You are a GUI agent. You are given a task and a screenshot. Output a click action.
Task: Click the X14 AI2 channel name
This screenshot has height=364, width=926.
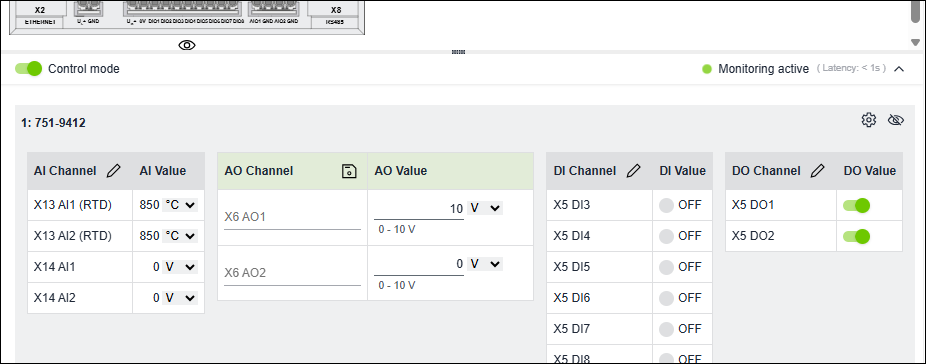coord(54,298)
